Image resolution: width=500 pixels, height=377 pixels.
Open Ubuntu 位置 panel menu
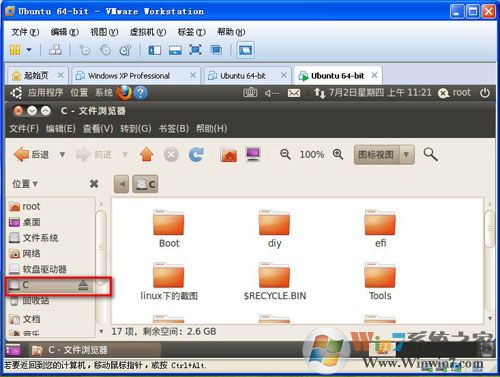pos(79,93)
